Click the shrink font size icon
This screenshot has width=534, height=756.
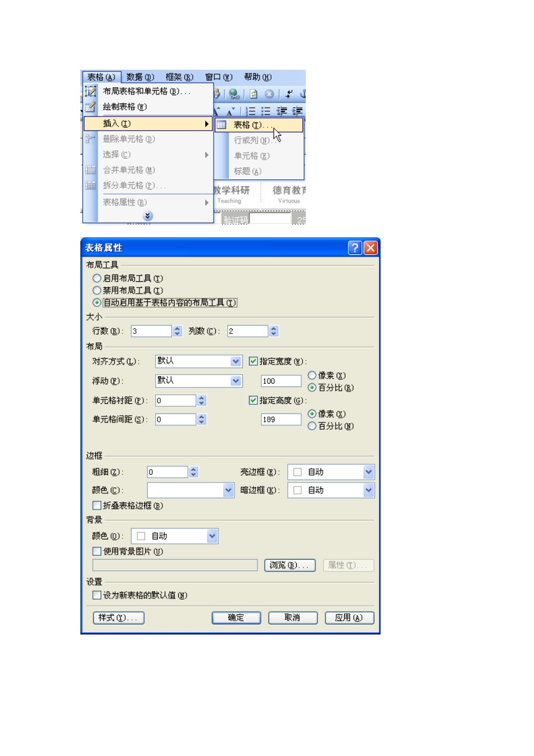point(230,111)
